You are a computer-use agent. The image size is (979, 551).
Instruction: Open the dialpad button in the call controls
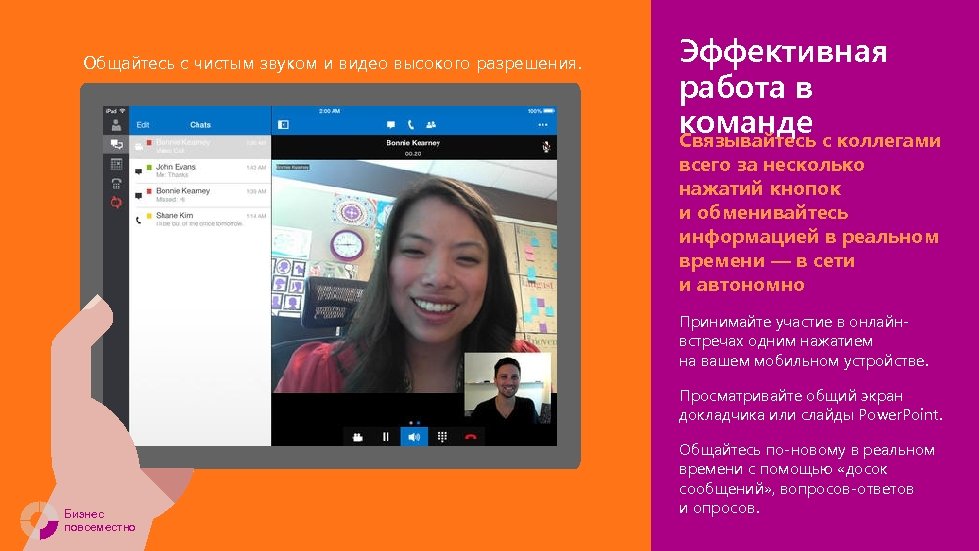(442, 437)
